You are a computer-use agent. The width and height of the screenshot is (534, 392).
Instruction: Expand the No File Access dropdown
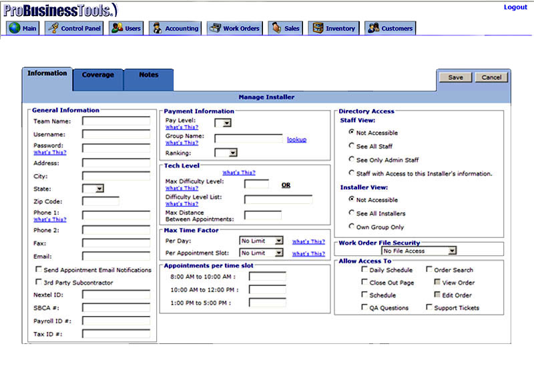(x=419, y=251)
